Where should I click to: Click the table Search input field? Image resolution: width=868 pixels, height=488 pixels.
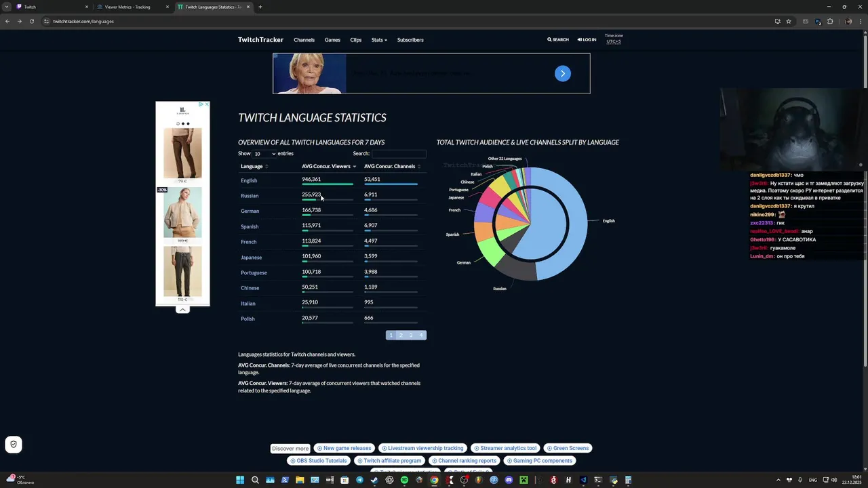(399, 154)
